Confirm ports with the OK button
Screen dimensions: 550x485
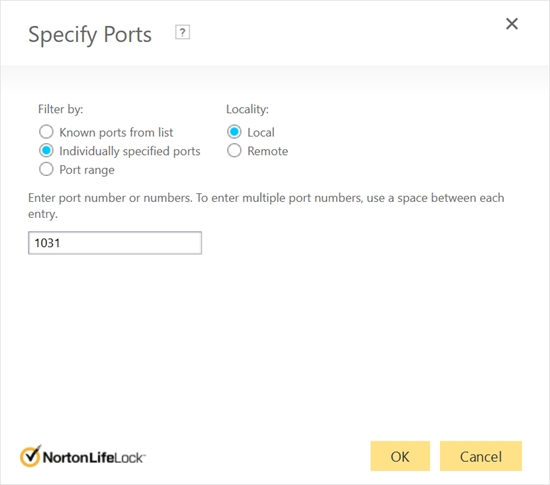coord(400,456)
